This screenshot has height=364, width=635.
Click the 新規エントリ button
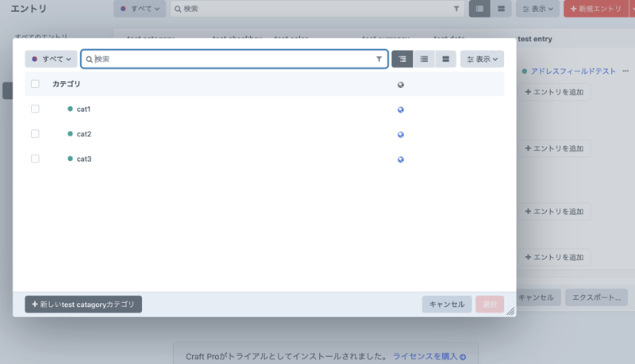(x=596, y=9)
